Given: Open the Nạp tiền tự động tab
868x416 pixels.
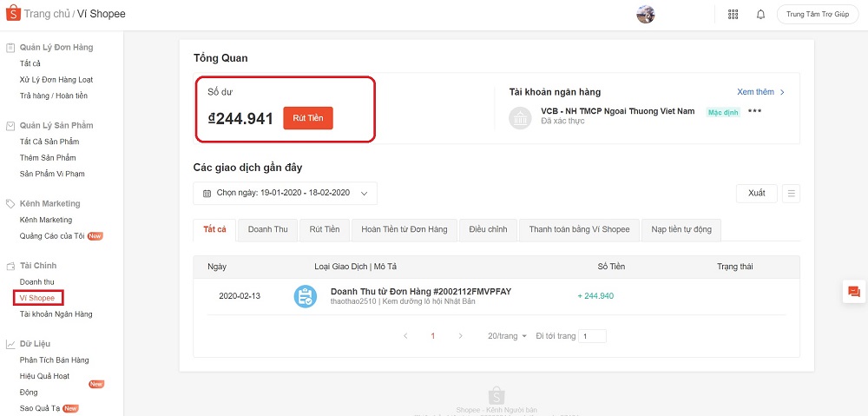Looking at the screenshot, I should pos(681,229).
